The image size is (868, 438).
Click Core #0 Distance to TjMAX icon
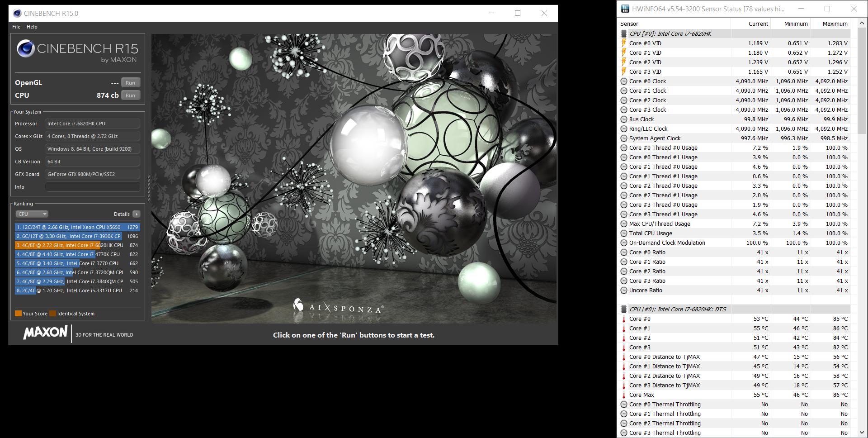[624, 357]
